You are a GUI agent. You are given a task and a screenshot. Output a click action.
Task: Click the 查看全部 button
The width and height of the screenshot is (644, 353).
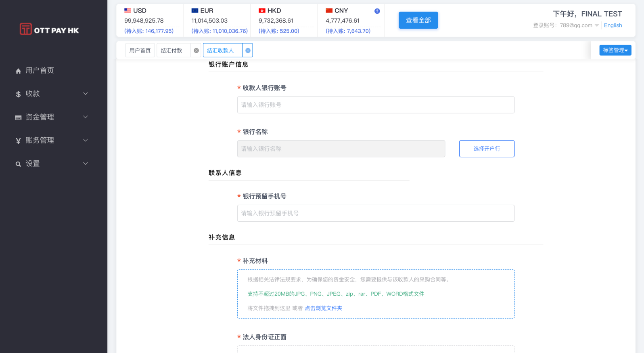click(x=418, y=20)
